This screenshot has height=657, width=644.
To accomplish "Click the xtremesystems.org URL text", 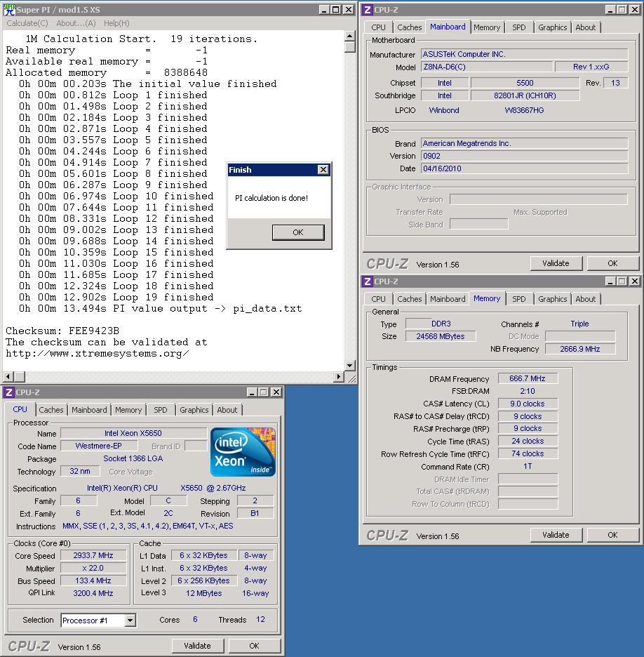I will pyautogui.click(x=97, y=353).
